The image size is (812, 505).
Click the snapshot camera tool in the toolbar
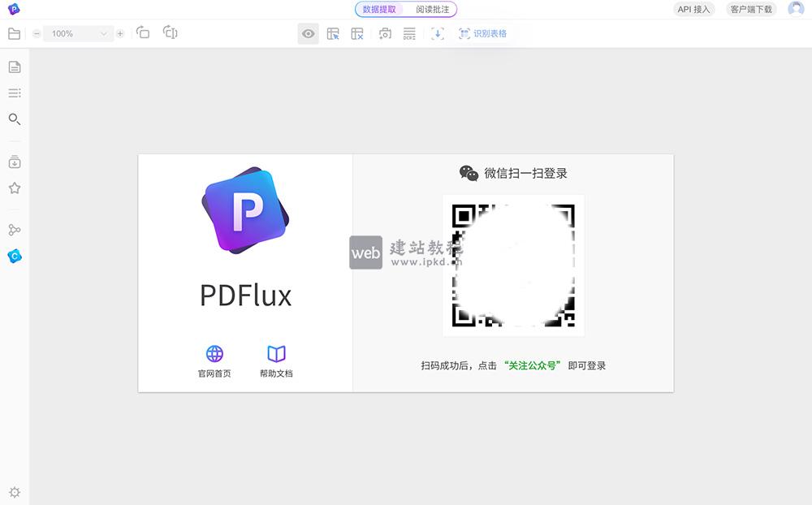385,34
